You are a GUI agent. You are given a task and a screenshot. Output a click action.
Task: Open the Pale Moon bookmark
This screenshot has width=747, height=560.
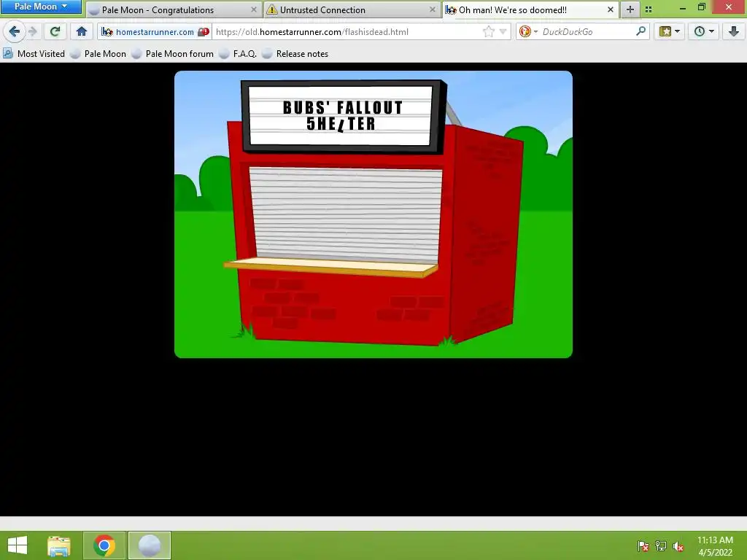click(98, 54)
